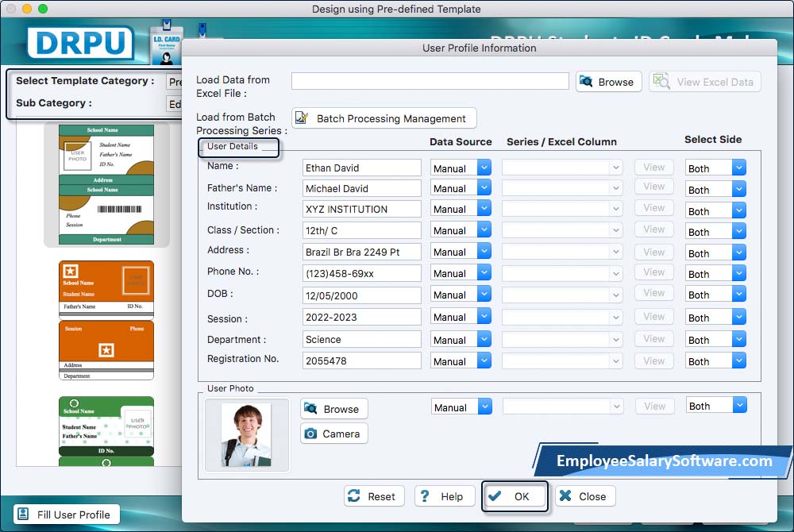Click the Close button in dialog

(x=585, y=496)
